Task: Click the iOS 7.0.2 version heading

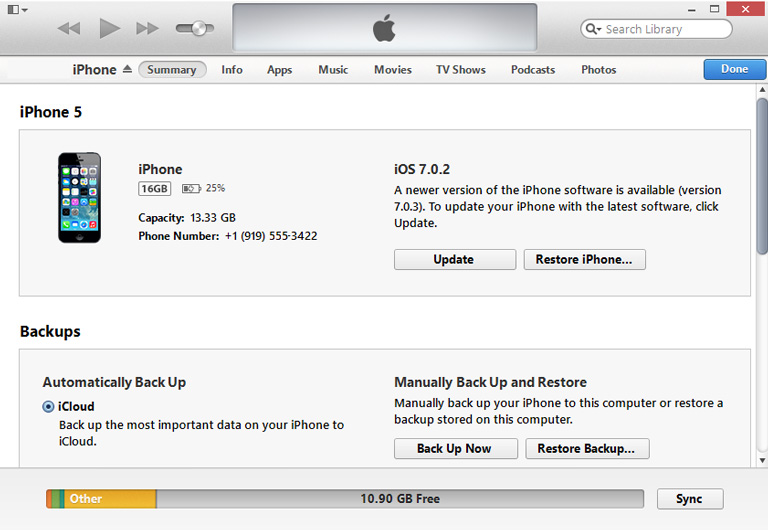Action: pyautogui.click(x=422, y=169)
